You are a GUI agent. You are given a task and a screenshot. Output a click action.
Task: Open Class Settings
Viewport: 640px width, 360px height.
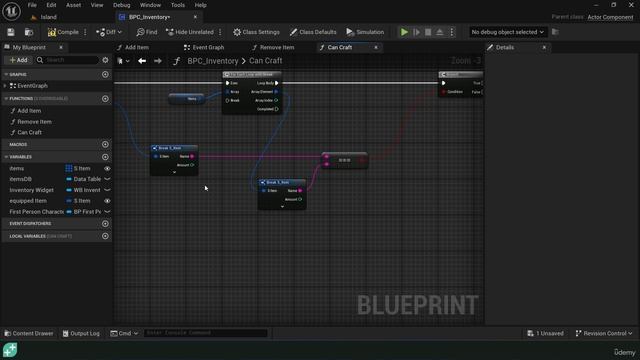click(256, 32)
